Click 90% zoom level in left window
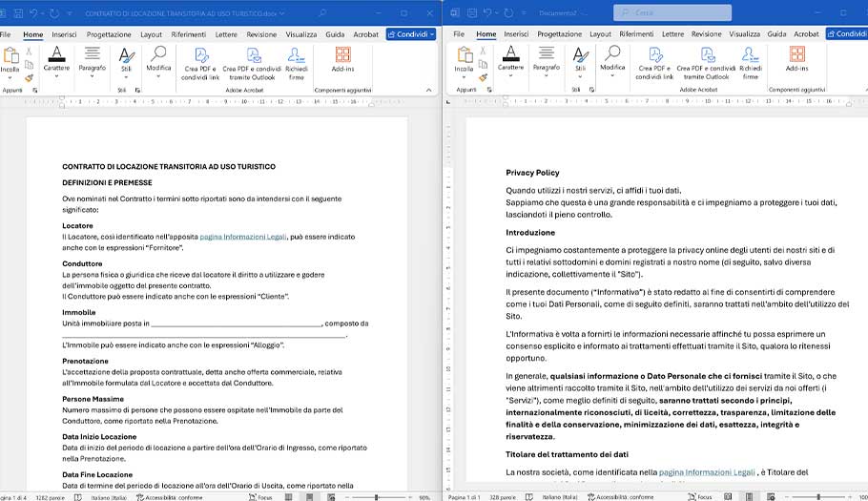868x501 pixels. pyautogui.click(x=424, y=497)
